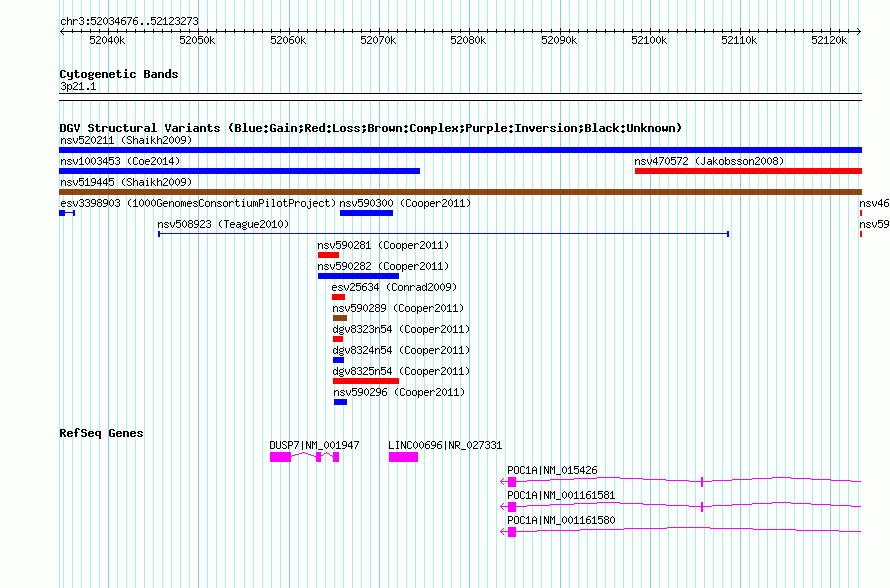The image size is (890, 588).
Task: Click POC1A NM_015426 small inner exon tick
Action: tap(702, 482)
